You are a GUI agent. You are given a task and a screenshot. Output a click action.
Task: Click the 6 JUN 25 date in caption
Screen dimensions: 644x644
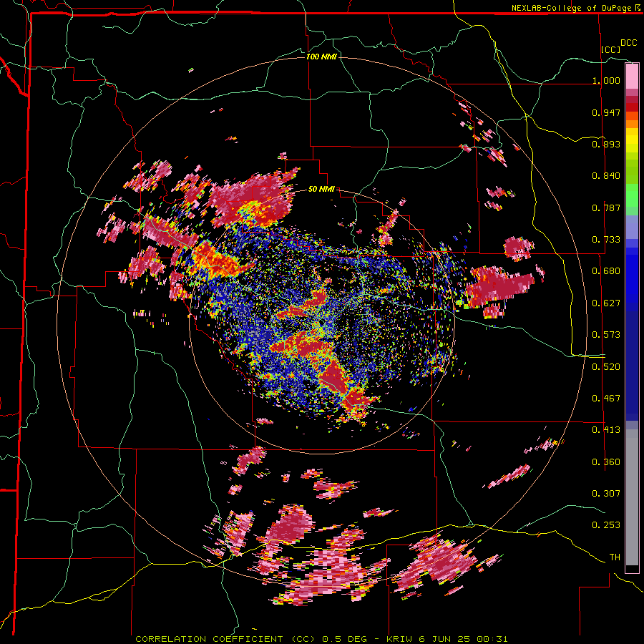446,639
